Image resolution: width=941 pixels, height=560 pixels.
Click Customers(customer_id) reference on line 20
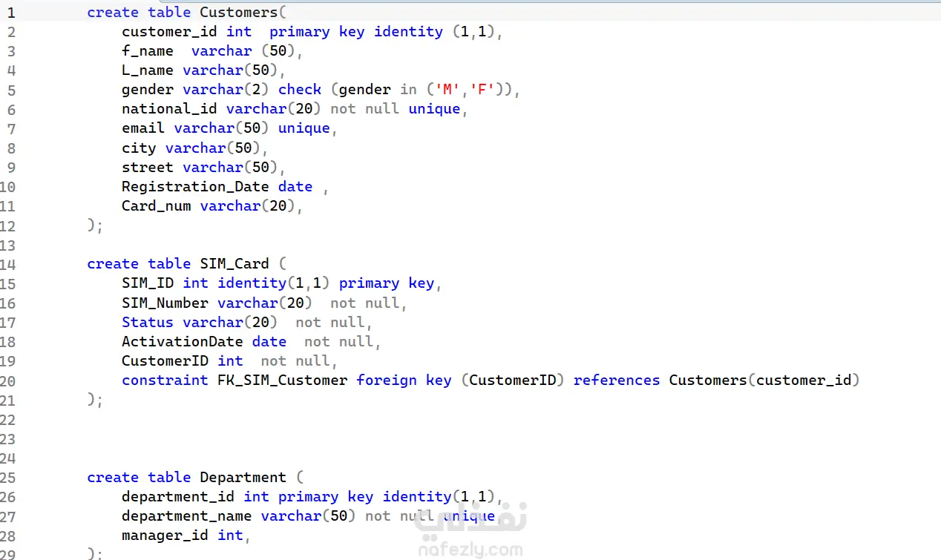click(x=764, y=380)
